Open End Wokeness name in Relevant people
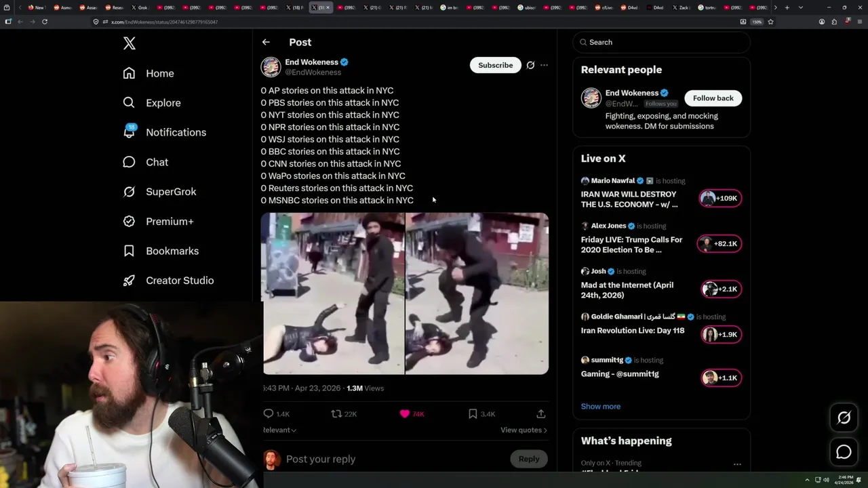 tap(632, 93)
